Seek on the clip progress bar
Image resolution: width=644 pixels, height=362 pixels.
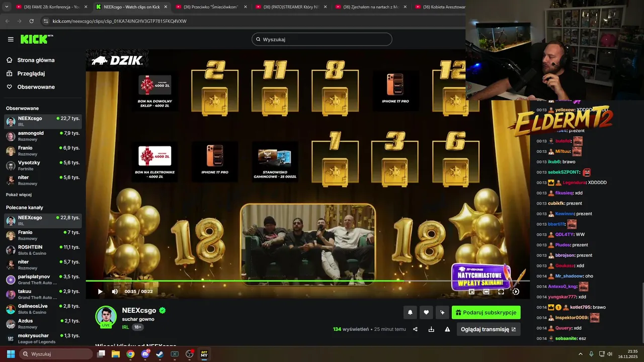[308, 281]
